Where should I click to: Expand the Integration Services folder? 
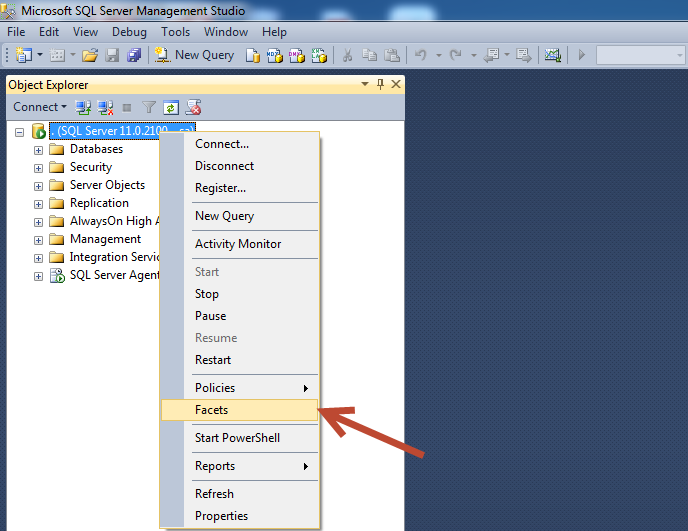(39, 258)
